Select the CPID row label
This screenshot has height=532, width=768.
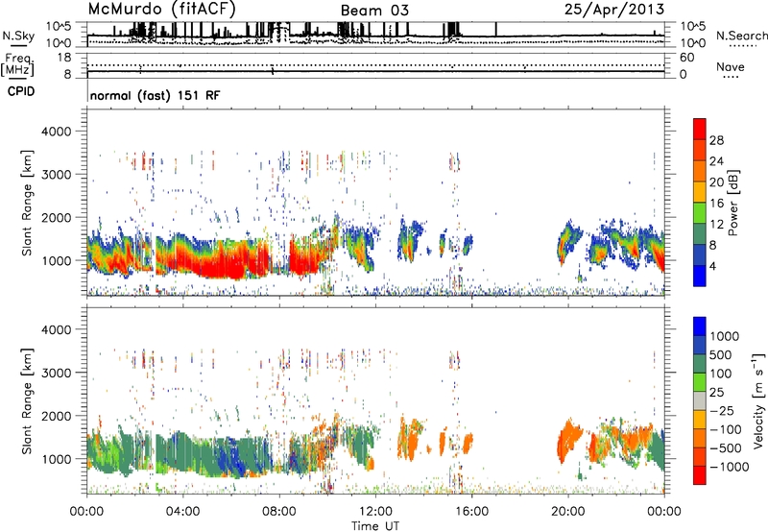21,91
